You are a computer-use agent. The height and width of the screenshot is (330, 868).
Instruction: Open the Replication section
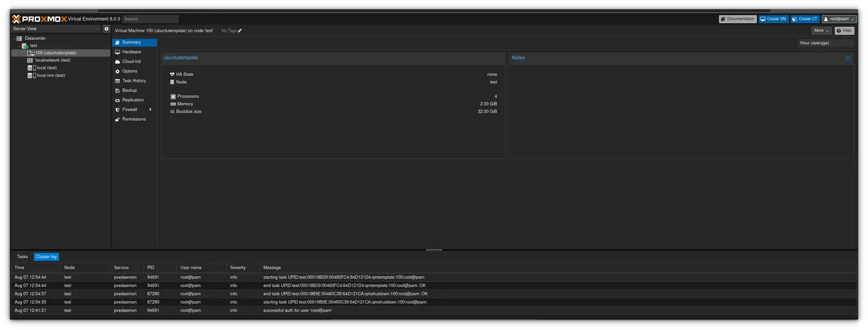tap(133, 100)
